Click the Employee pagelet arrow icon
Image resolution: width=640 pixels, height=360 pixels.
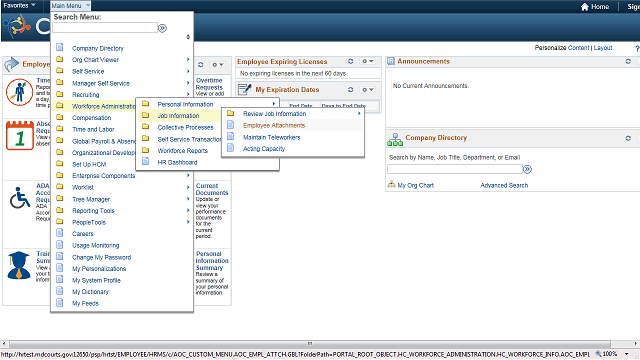tap(12, 64)
